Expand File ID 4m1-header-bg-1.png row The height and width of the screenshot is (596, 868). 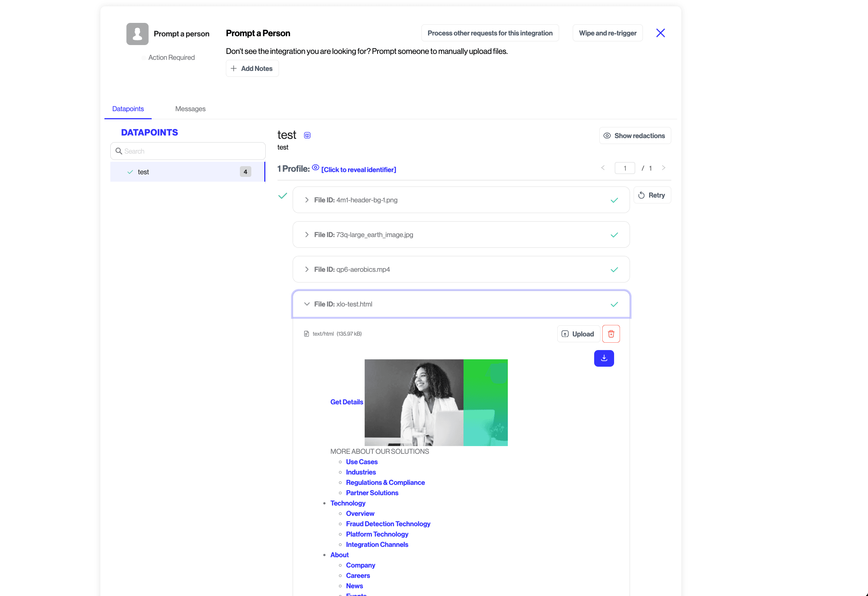307,200
